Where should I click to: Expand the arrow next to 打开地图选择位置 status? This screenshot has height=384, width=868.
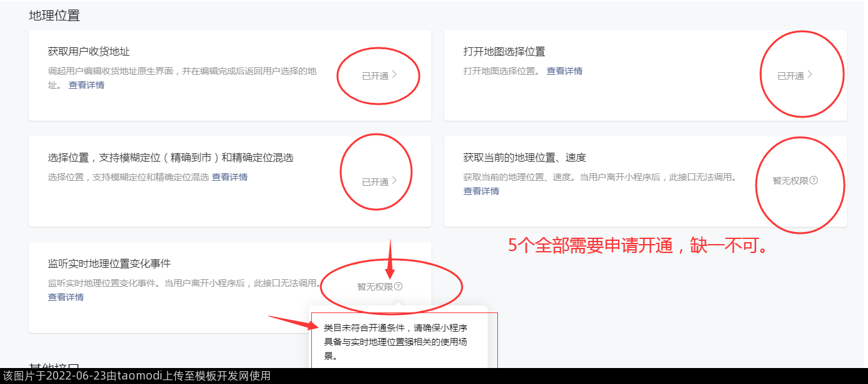coord(810,75)
